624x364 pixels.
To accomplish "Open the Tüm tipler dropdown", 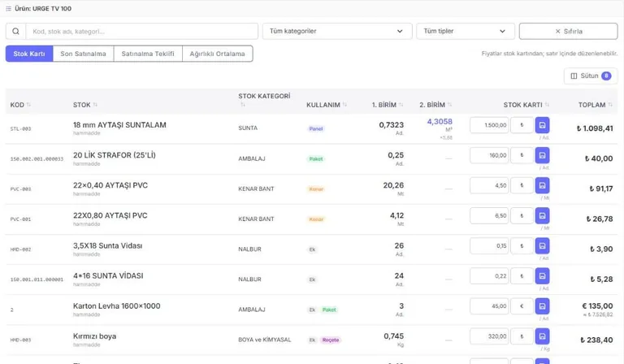I will click(x=466, y=31).
